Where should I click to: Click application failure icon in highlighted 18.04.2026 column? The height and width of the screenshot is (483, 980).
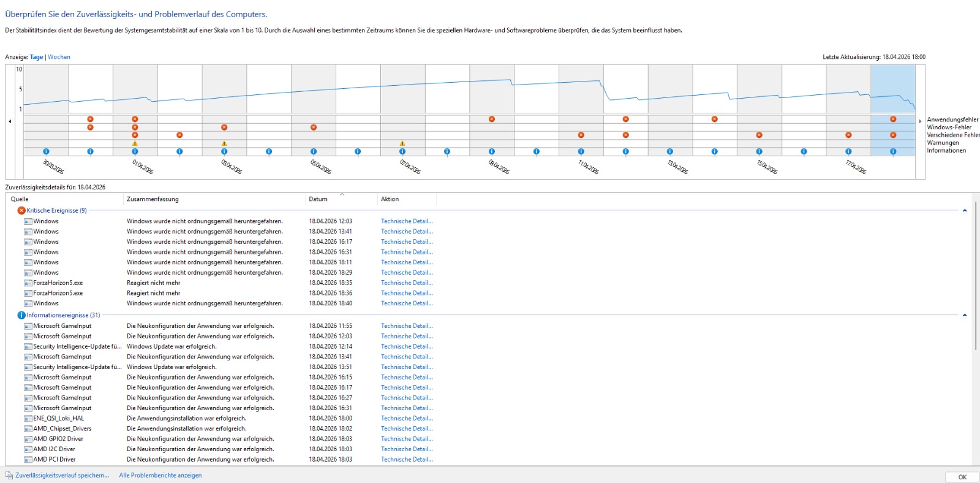[x=893, y=119]
